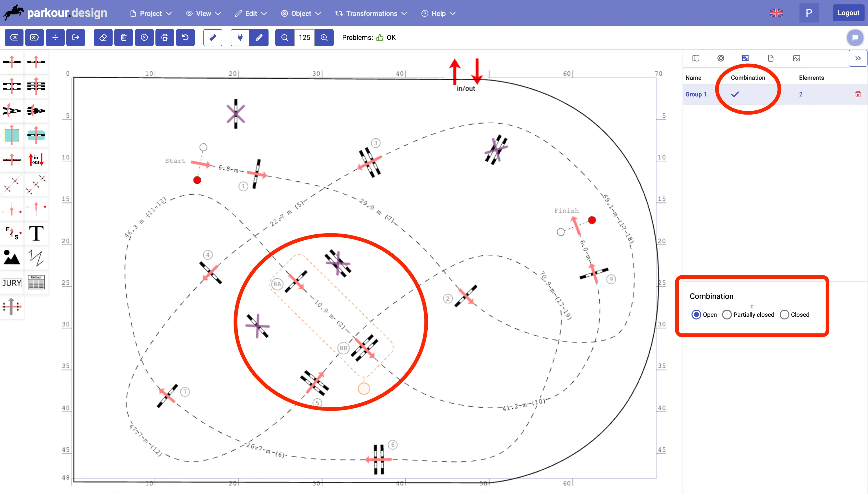Click the undo arrow button
Screen dimensions: 868x494
click(x=185, y=37)
